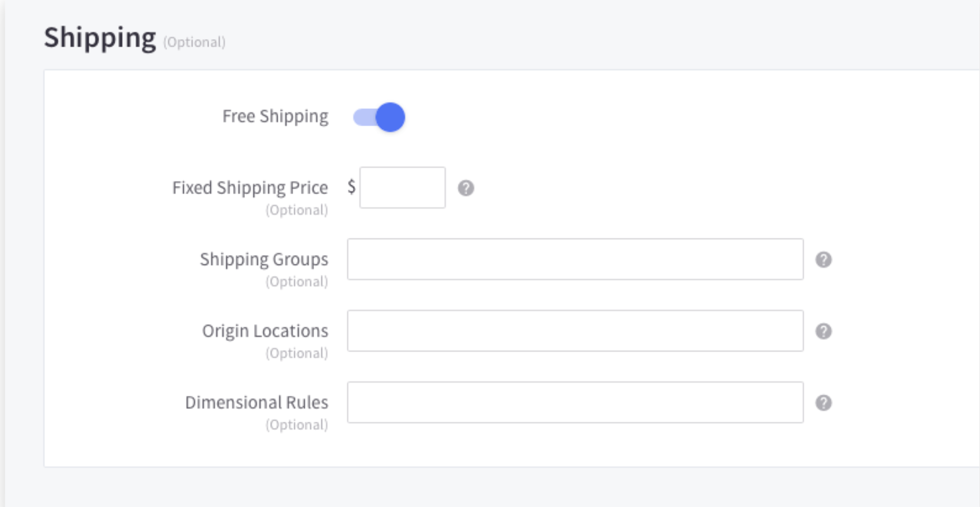Click into the Dimensional Rules field
980x507 pixels.
click(x=575, y=402)
